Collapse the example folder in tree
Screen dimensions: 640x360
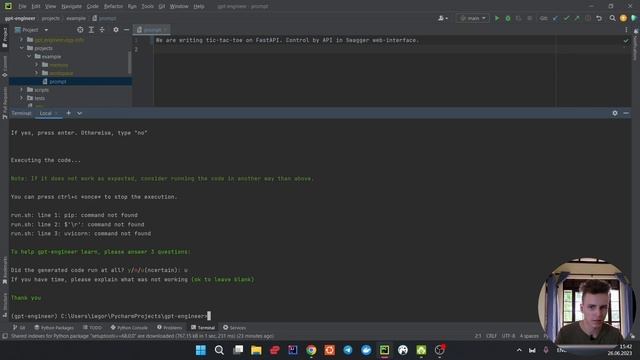[x=29, y=56]
